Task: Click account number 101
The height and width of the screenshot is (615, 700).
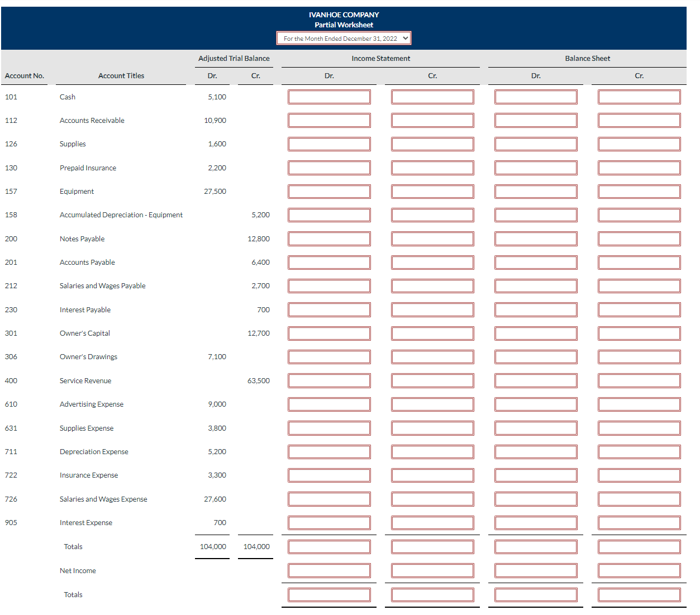Action: 11,97
